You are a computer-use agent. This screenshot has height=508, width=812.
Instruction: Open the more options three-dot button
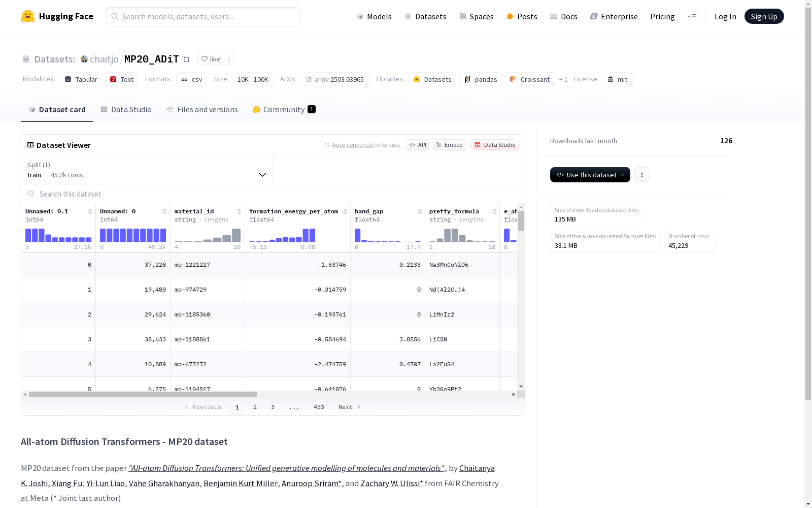click(642, 175)
